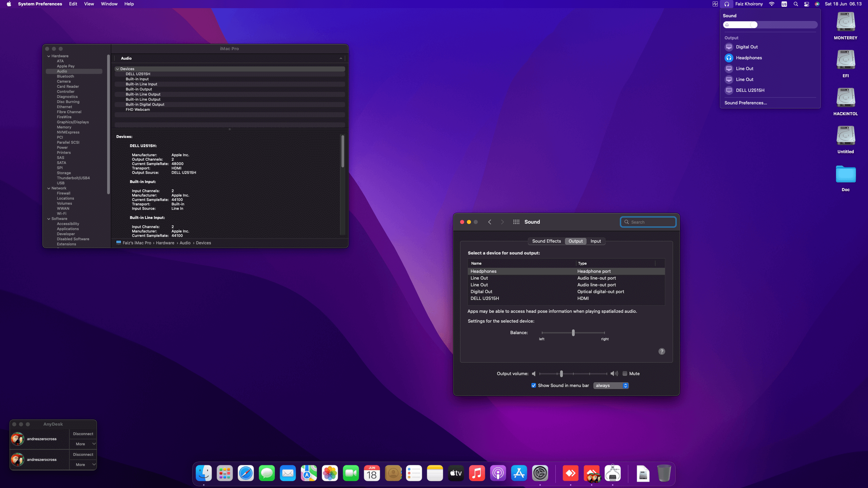Open Sound Preferences… from Sound menu
Viewport: 868px width, 488px height.
[x=746, y=103]
